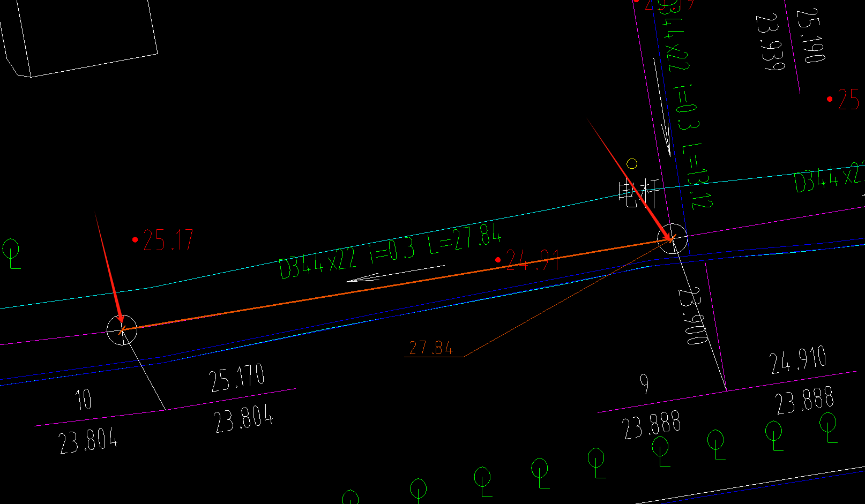Image resolution: width=865 pixels, height=504 pixels.
Task: Select the red 25.17 elevation text
Action: click(168, 240)
